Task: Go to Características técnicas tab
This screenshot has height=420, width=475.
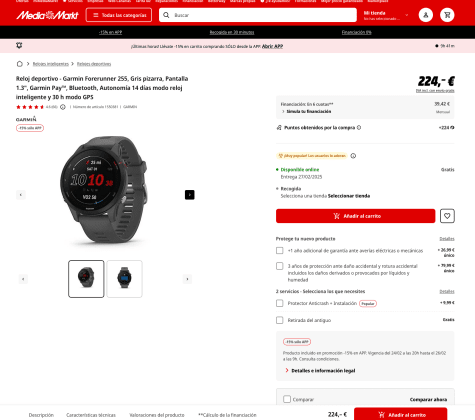Action: [91, 415]
